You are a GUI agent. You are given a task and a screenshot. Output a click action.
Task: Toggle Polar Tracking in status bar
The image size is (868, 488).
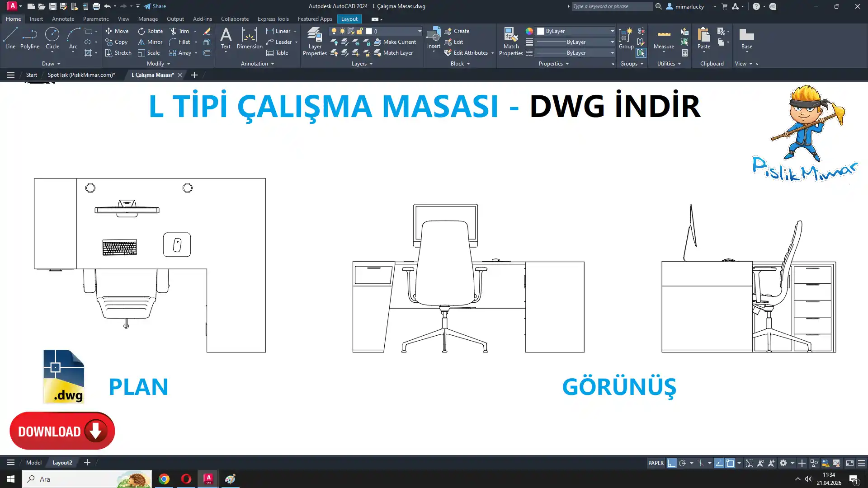pyautogui.click(x=683, y=463)
